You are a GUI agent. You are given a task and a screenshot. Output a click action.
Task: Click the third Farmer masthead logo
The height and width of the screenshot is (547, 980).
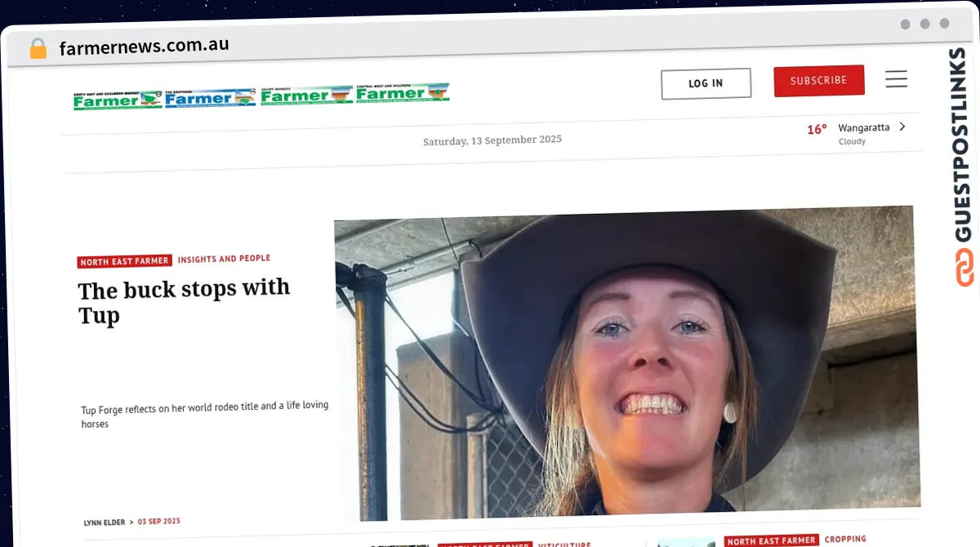point(307,95)
